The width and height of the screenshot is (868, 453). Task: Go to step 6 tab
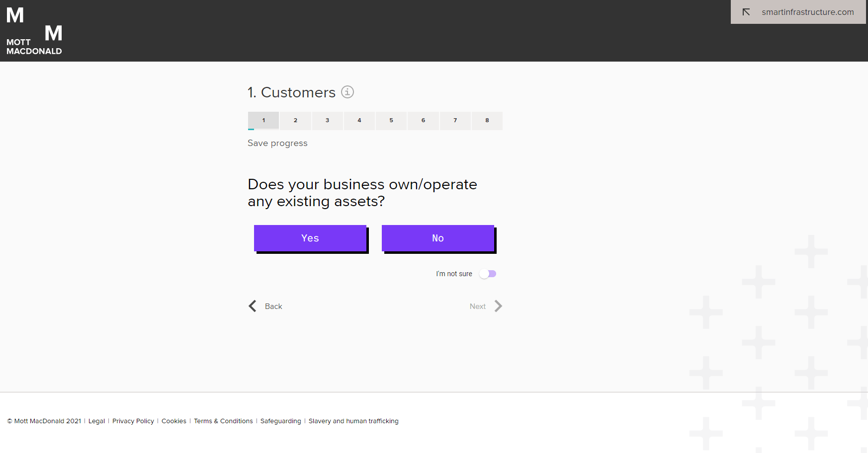coord(423,121)
